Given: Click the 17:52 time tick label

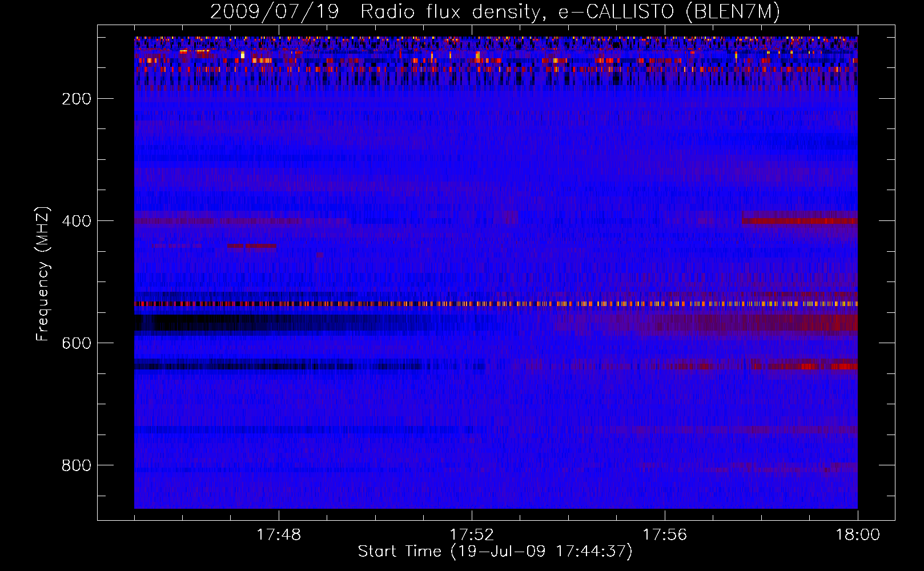Looking at the screenshot, I should pos(472,535).
